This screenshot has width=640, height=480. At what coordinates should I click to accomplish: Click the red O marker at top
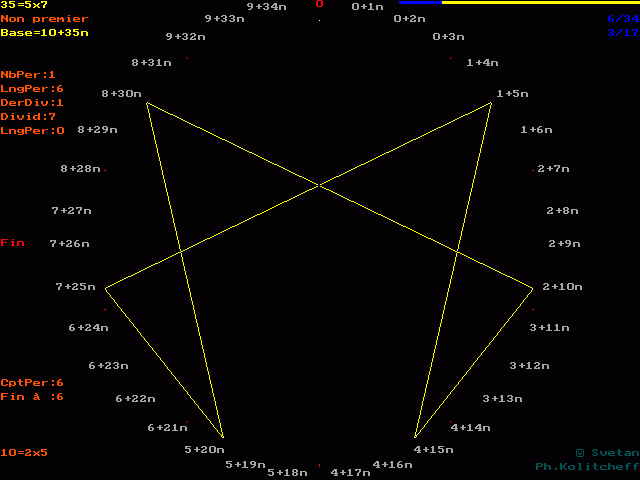320,4
